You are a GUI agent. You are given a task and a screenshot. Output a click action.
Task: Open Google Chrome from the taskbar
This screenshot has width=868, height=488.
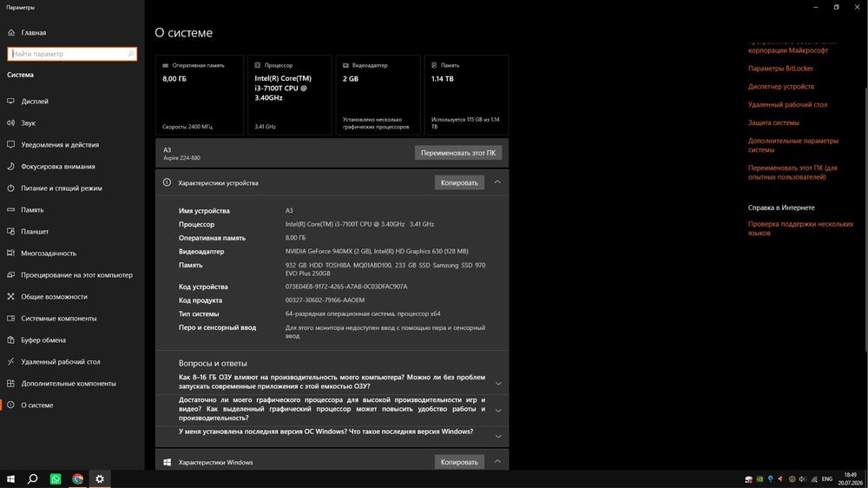click(77, 479)
